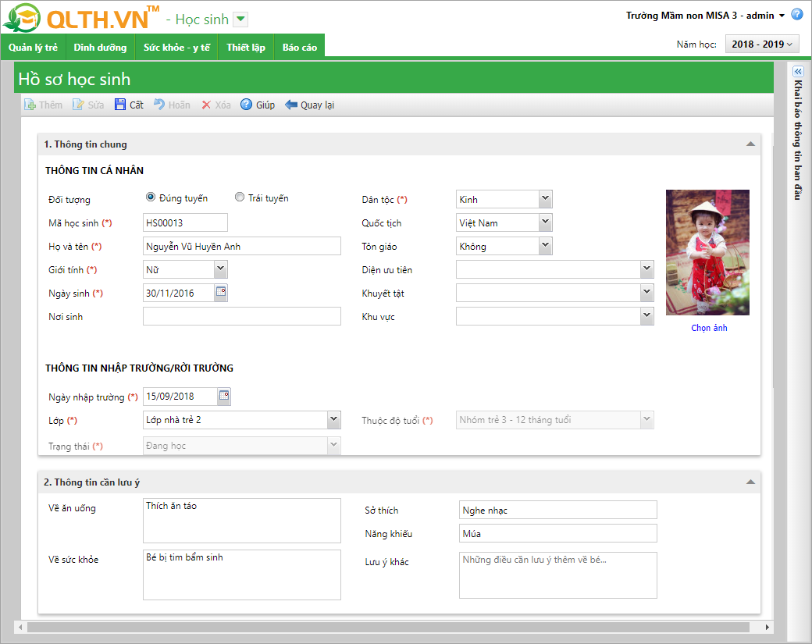Open Khai báo thông tin ban đầu panel

[798, 140]
